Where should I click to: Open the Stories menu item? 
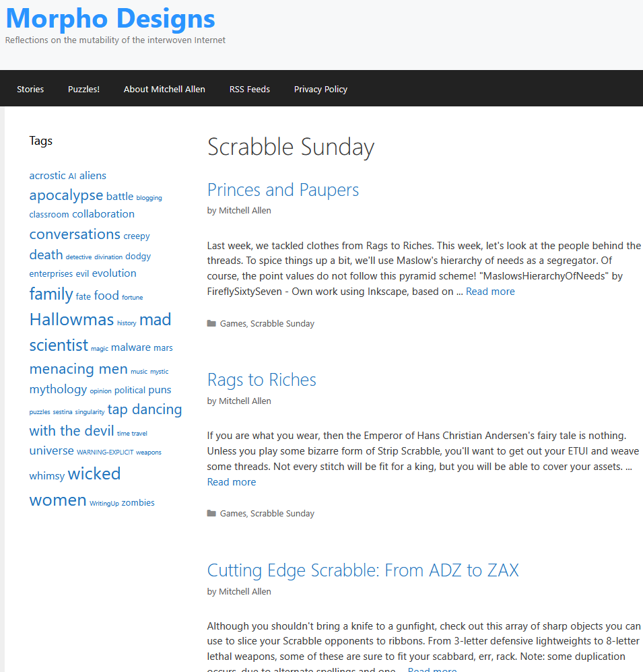(x=30, y=89)
